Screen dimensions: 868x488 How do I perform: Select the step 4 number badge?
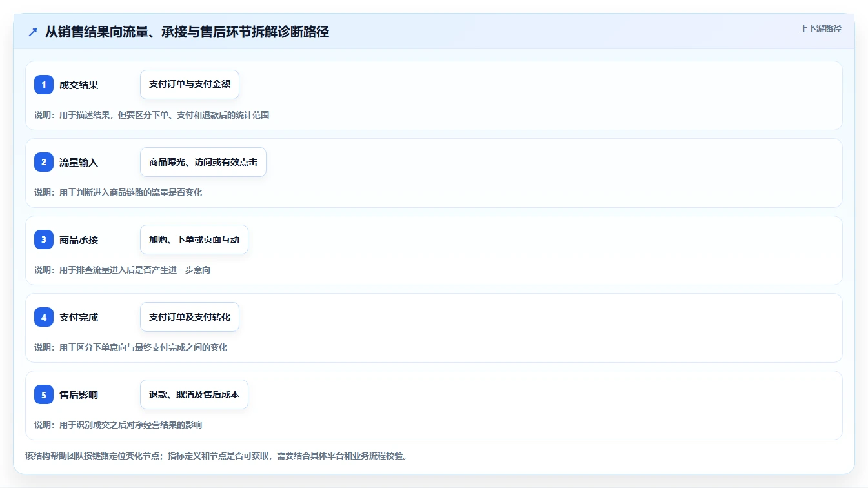[x=44, y=317]
